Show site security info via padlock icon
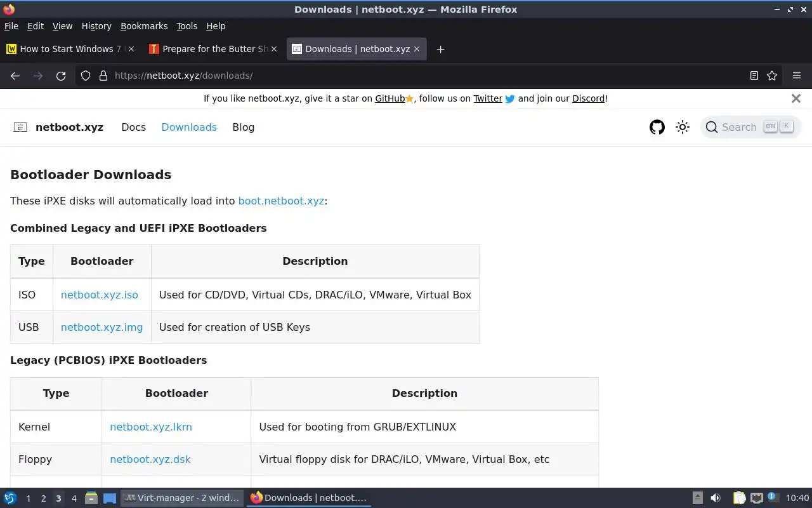 103,76
